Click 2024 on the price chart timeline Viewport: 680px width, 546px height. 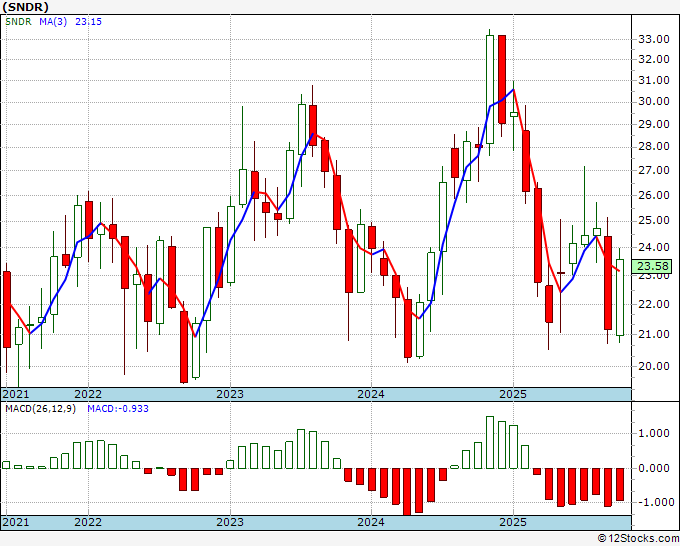click(x=371, y=394)
